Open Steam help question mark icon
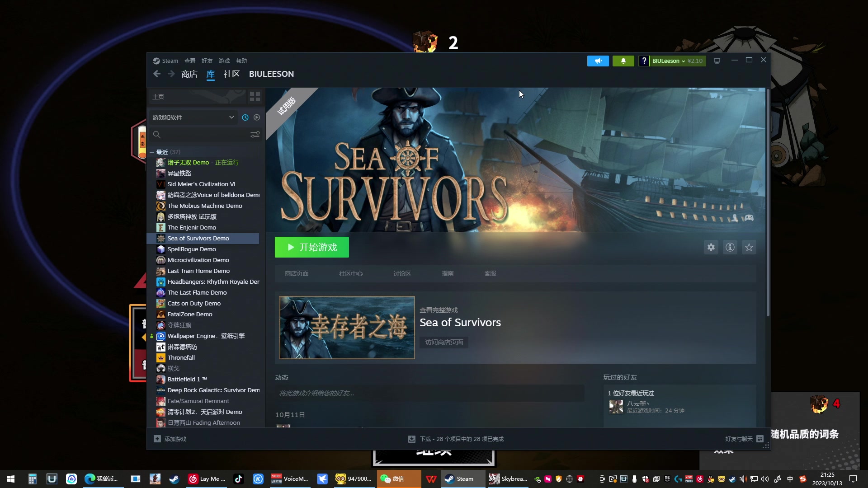Viewport: 868px width, 488px height. [644, 61]
